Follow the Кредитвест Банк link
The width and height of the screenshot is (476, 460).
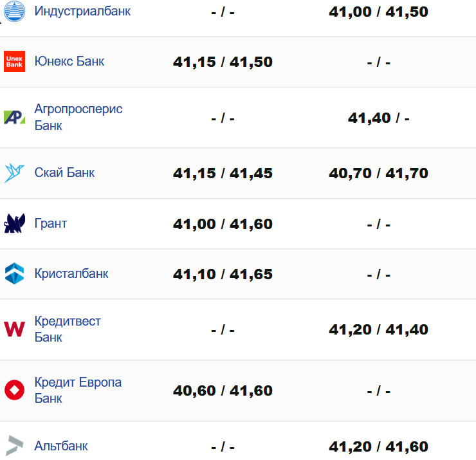pyautogui.click(x=68, y=329)
